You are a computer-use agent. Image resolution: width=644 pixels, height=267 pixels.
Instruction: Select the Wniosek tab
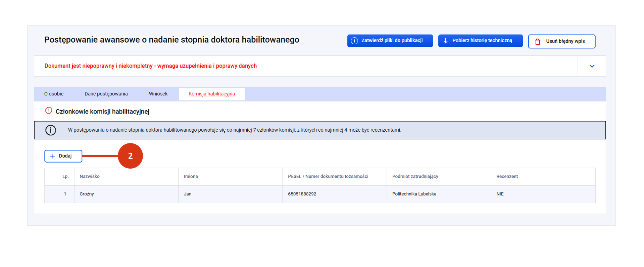click(158, 94)
